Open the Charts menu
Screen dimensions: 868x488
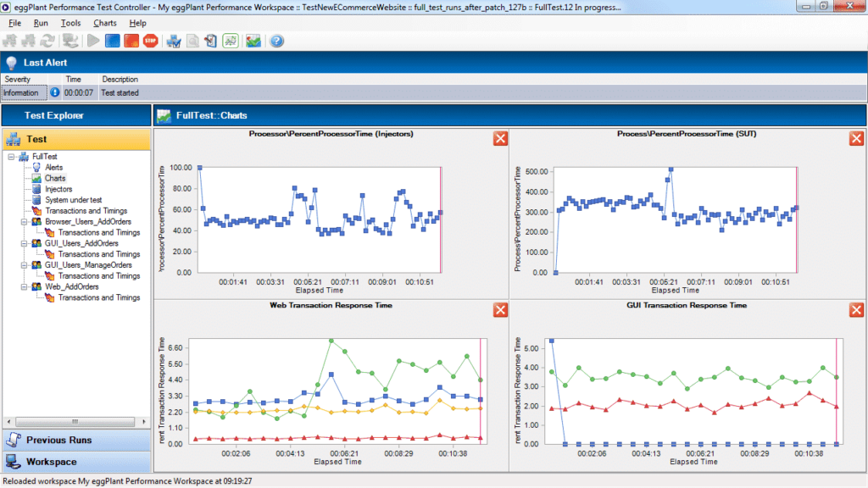coord(104,23)
